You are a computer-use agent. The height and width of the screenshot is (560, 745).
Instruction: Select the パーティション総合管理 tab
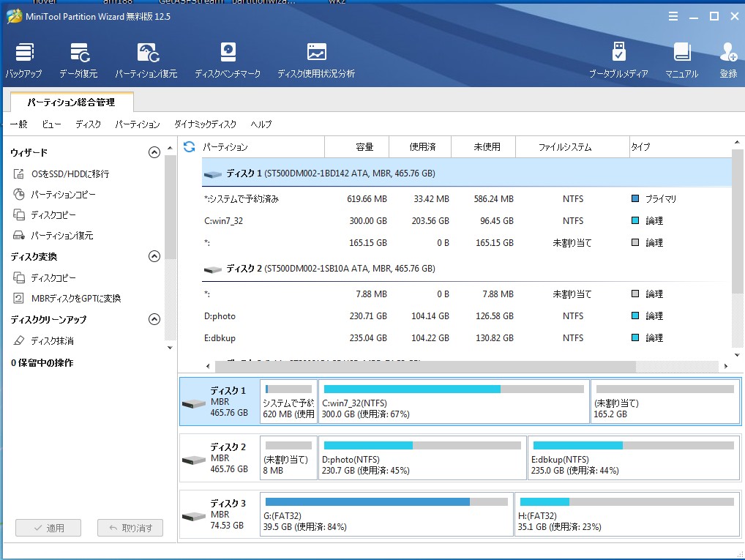(71, 102)
